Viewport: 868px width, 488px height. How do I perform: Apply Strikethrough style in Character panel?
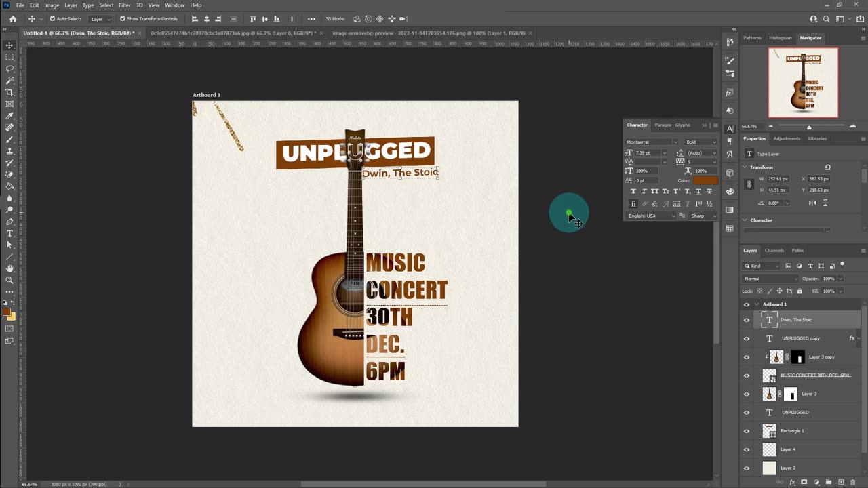click(709, 192)
